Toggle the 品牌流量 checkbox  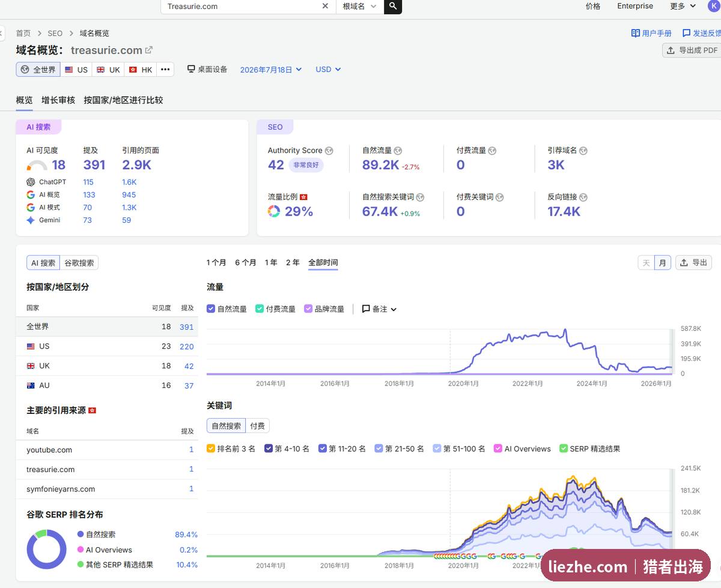(x=308, y=309)
